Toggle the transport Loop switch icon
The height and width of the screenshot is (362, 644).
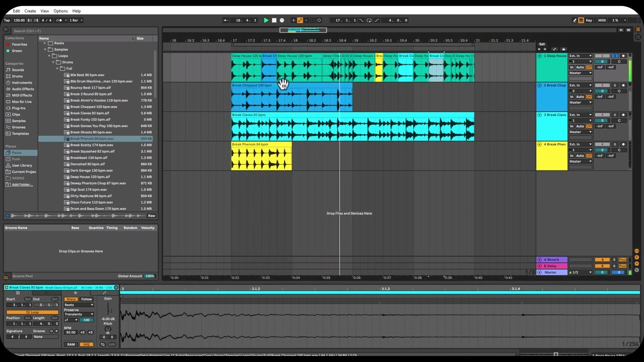369,20
